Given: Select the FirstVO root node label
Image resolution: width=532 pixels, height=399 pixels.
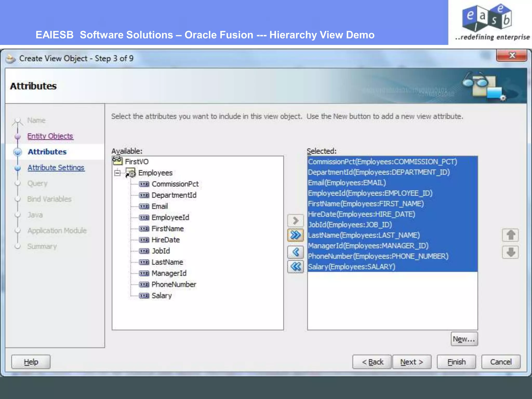Looking at the screenshot, I should [x=137, y=162].
